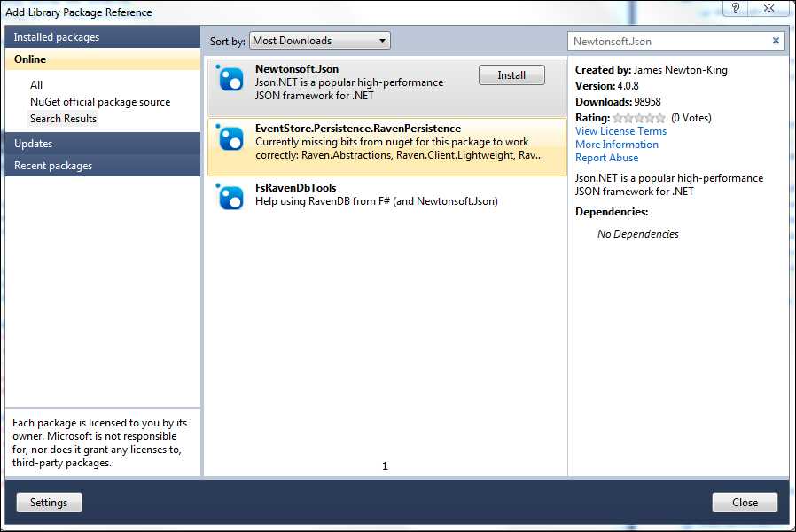
Task: Click the FsRavenDbTools package icon
Action: pos(230,197)
